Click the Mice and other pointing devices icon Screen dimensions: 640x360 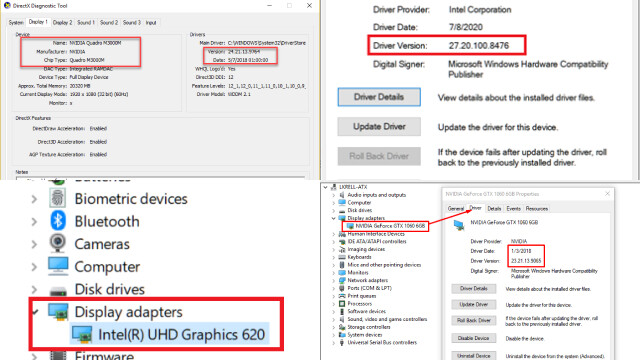[x=342, y=264]
